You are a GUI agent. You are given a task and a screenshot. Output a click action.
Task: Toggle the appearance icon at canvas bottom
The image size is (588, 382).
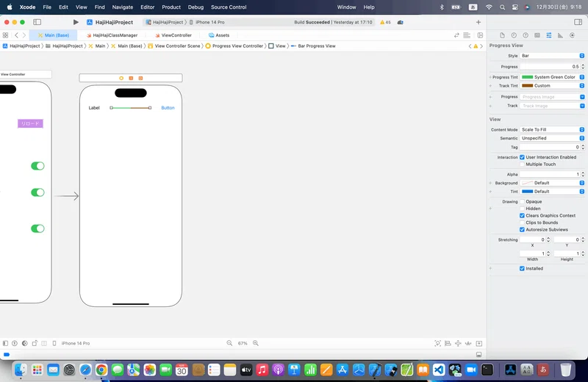(24, 343)
